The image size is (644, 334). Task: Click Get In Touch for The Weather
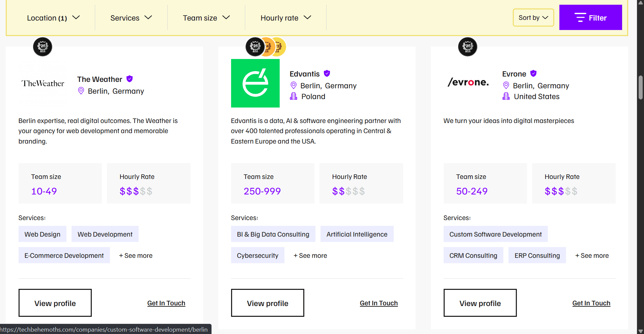[x=166, y=303]
